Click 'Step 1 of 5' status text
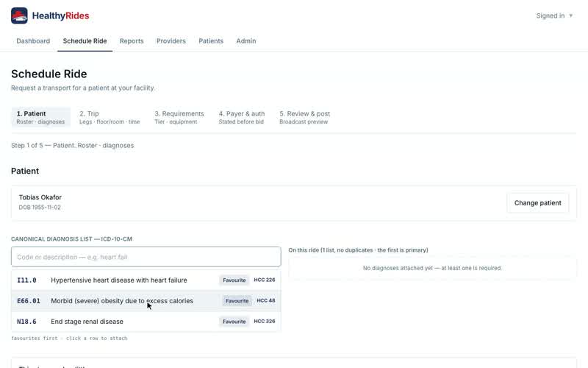The height and width of the screenshot is (368, 588). pos(72,145)
